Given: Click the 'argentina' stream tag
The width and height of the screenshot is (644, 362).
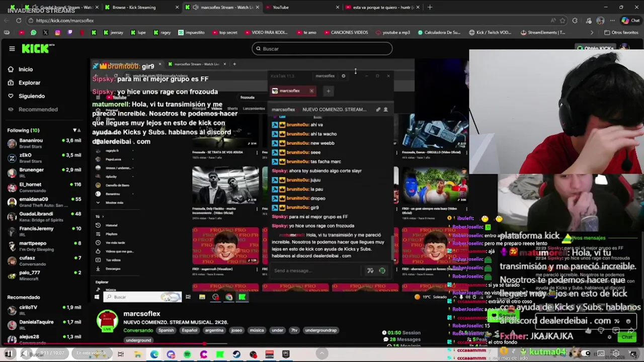Looking at the screenshot, I should click(x=214, y=330).
